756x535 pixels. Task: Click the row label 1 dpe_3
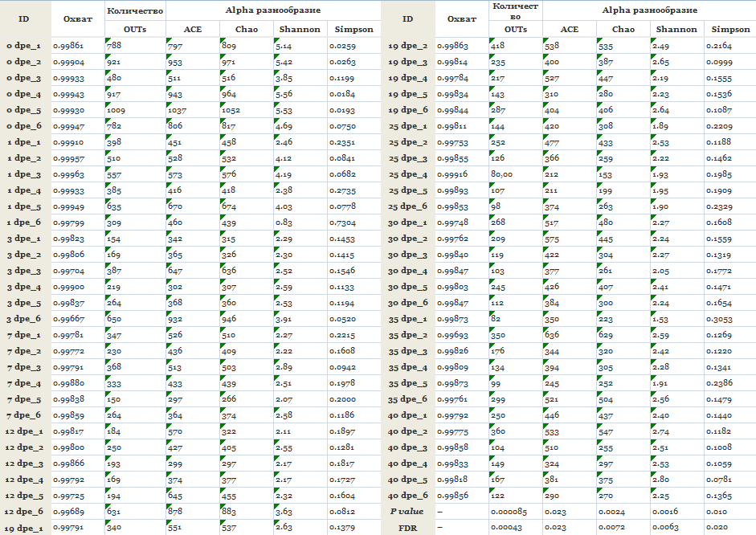pos(23,174)
